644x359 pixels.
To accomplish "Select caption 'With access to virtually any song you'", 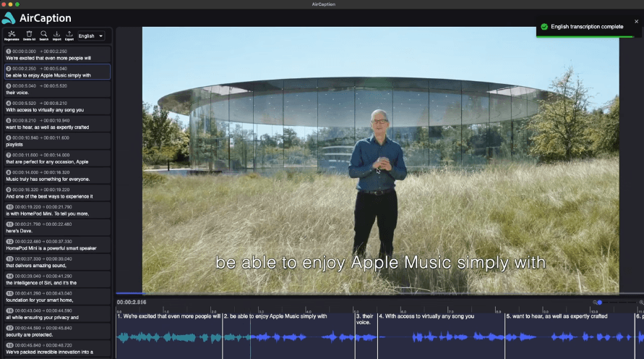I will [58, 106].
